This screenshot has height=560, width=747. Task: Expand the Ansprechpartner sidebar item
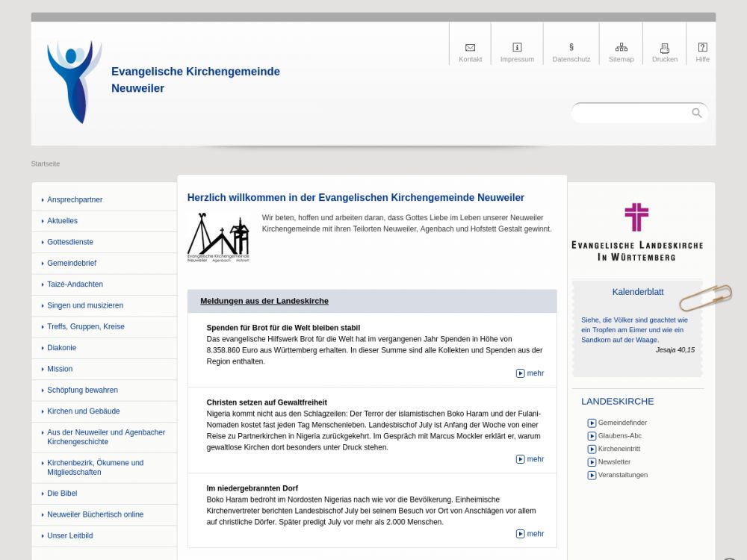75,200
